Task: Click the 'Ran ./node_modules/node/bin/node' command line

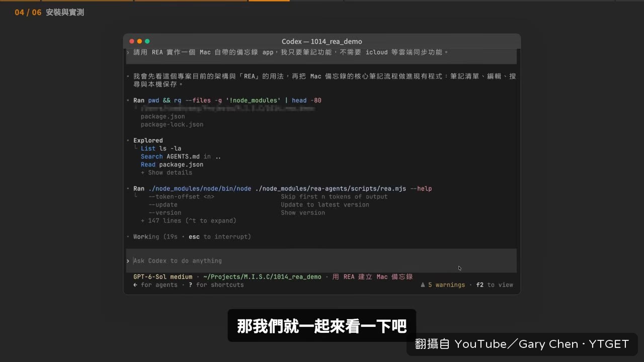Action: pyautogui.click(x=282, y=189)
